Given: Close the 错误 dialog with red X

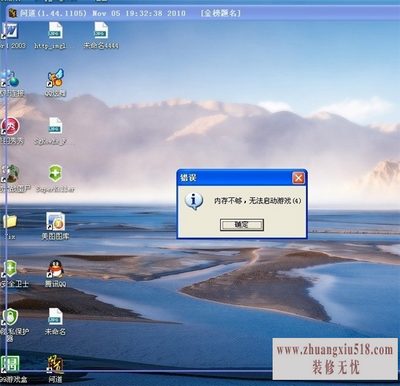Looking at the screenshot, I should 298,178.
